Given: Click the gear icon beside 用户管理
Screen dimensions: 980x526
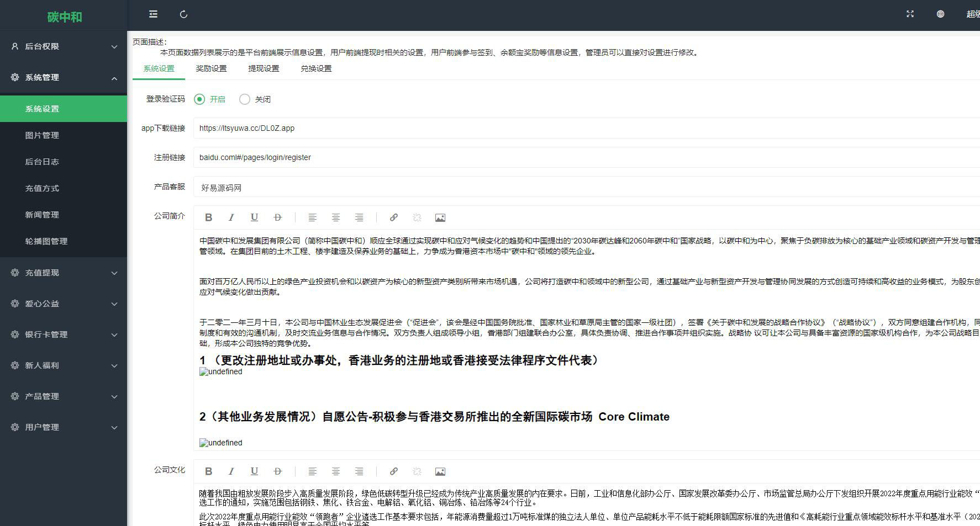Looking at the screenshot, I should coord(15,427).
